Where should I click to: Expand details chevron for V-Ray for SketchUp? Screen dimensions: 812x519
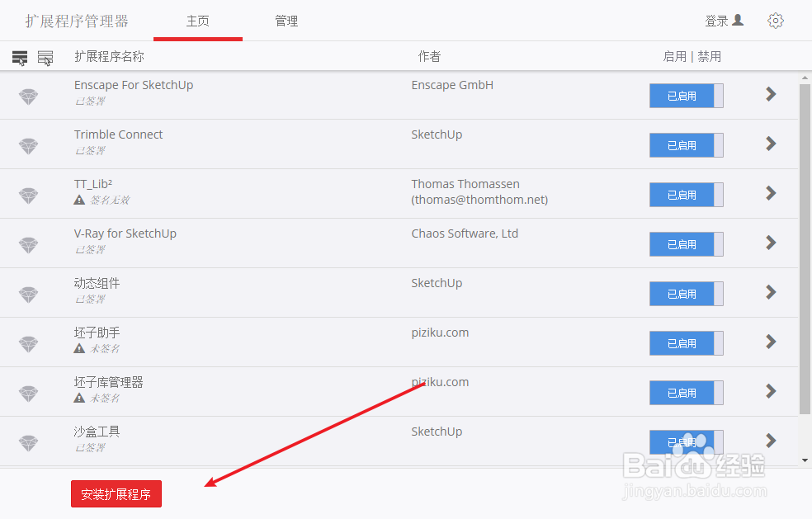771,243
